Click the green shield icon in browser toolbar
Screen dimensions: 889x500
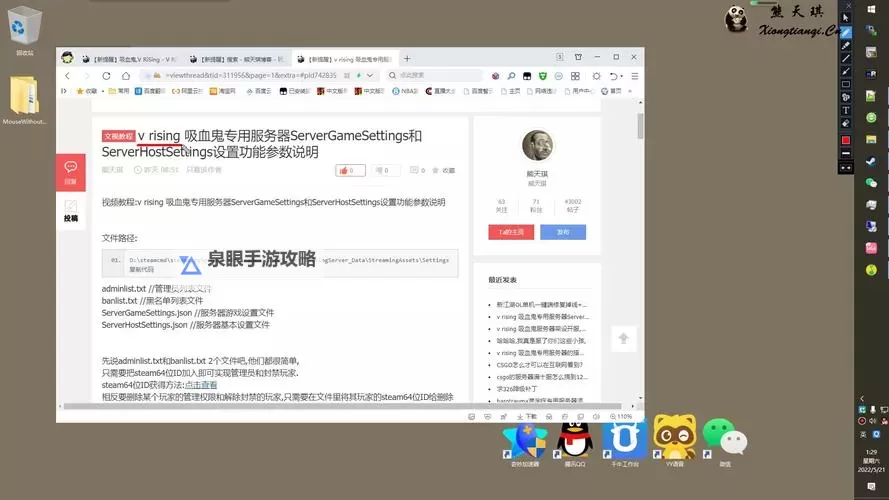click(x=543, y=75)
